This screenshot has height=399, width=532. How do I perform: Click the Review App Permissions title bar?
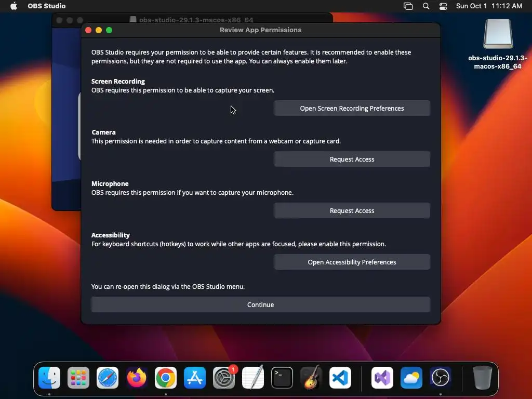261,30
